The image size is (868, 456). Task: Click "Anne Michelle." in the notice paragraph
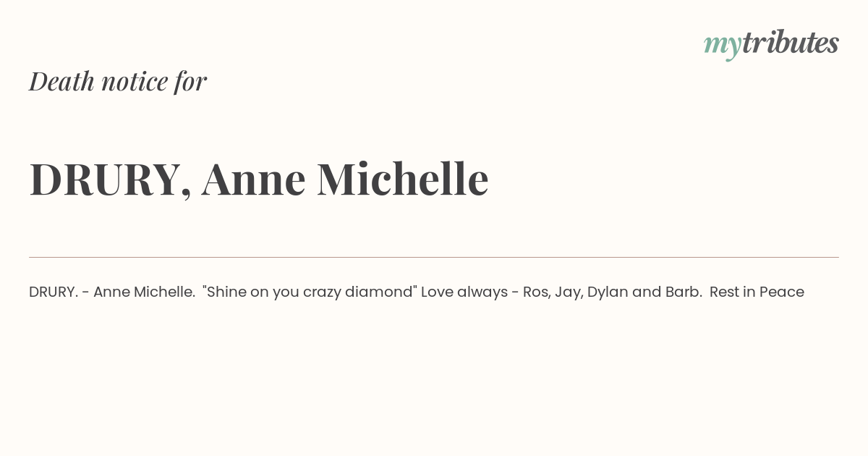point(144,292)
